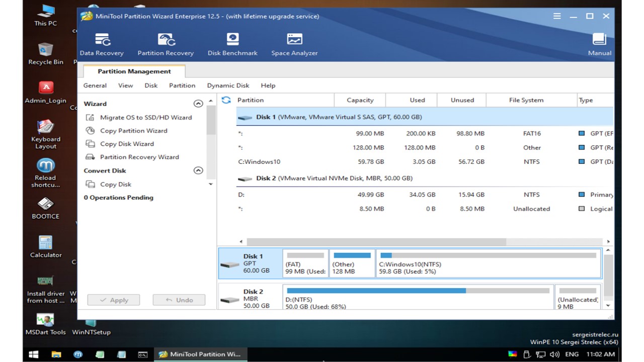Viewport: 644px width, 362px height.
Task: Open Install driver from host shortcut
Action: click(46, 289)
